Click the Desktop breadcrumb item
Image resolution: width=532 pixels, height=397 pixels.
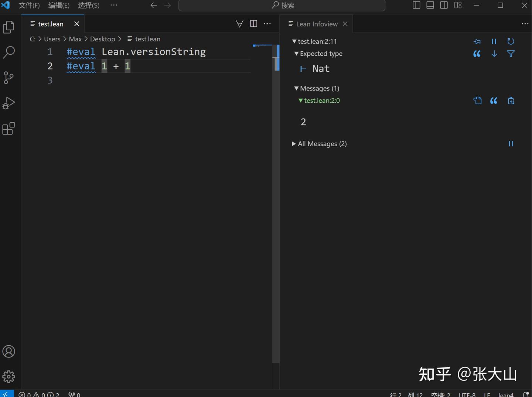[x=102, y=39]
